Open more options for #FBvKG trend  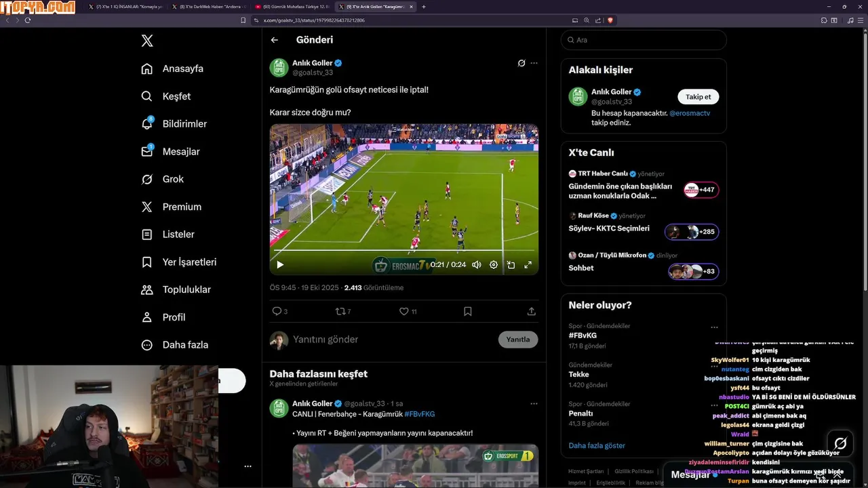pos(714,327)
